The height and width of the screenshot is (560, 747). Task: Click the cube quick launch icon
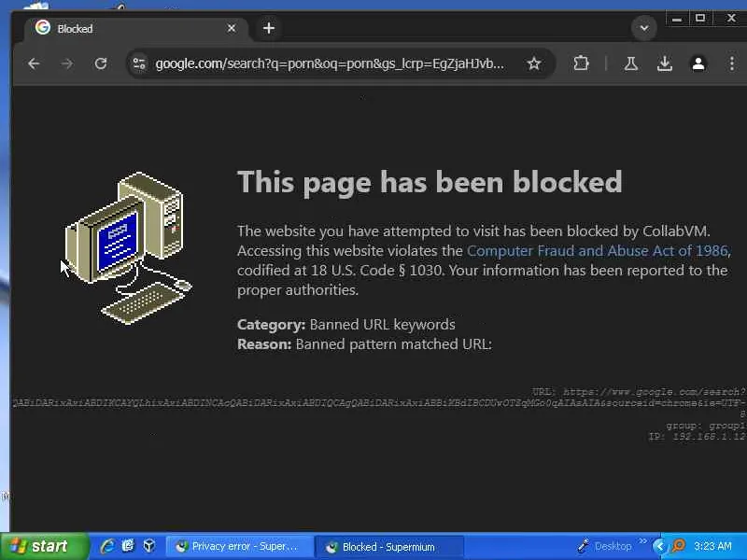click(148, 546)
